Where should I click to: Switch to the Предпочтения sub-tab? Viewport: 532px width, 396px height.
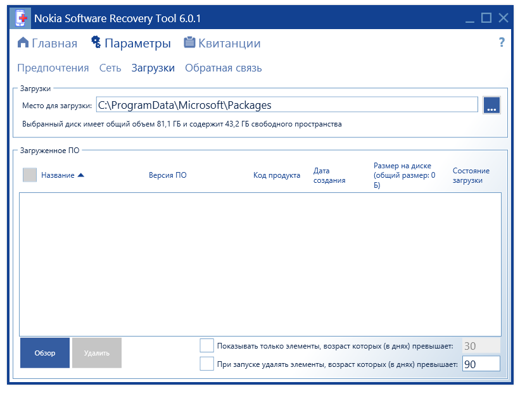(x=53, y=68)
